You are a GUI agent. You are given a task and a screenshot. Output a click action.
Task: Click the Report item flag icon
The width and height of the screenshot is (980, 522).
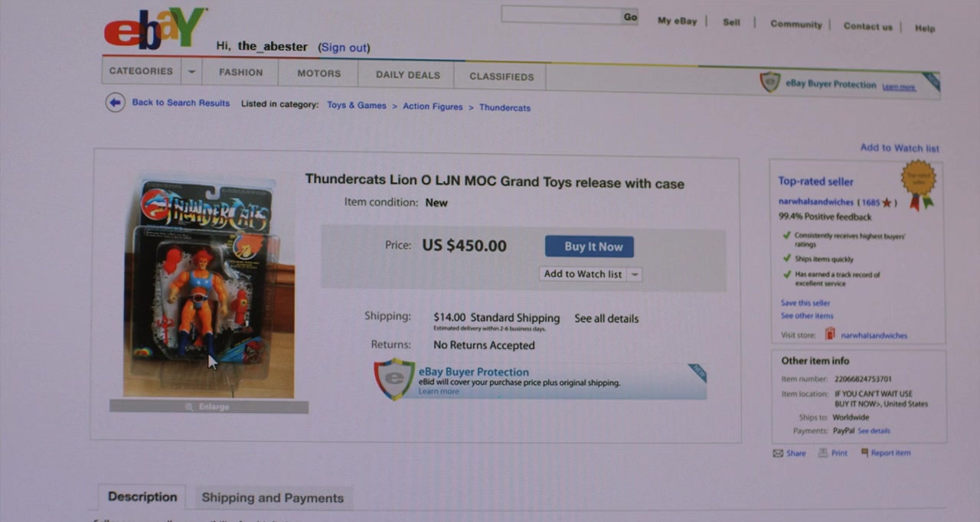864,452
